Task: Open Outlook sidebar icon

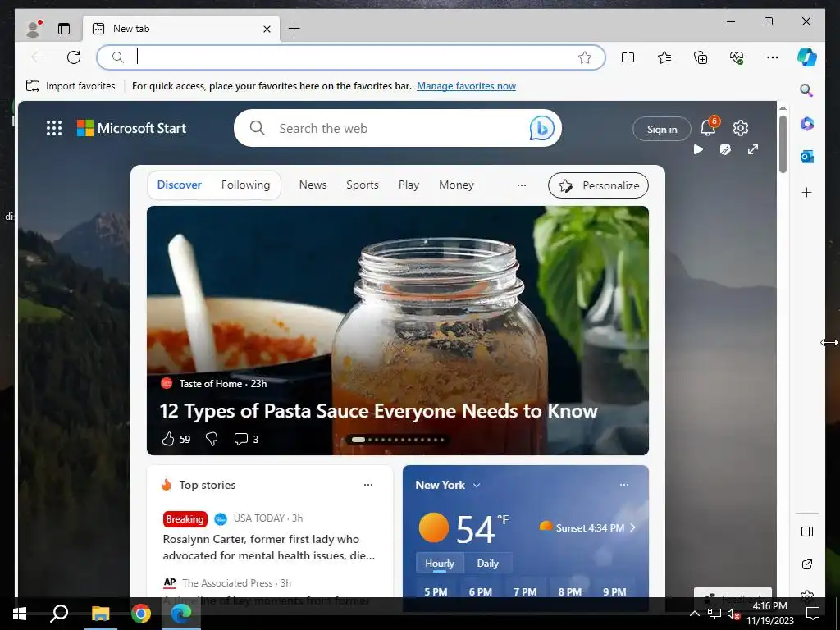Action: coord(807,157)
